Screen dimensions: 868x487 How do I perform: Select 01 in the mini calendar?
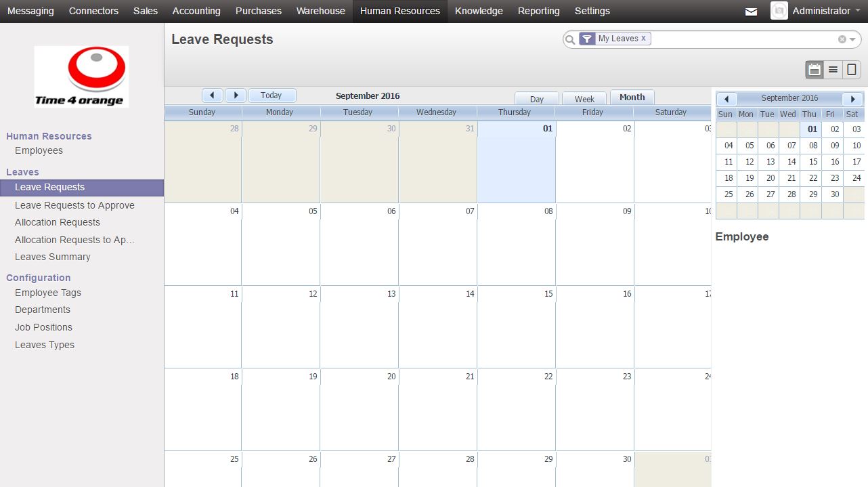(x=811, y=129)
